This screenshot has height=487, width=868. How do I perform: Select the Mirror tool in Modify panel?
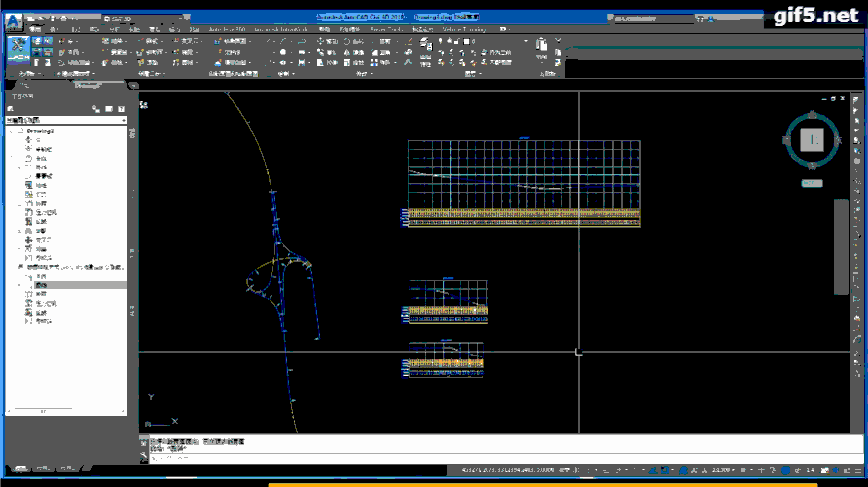pos(353,52)
